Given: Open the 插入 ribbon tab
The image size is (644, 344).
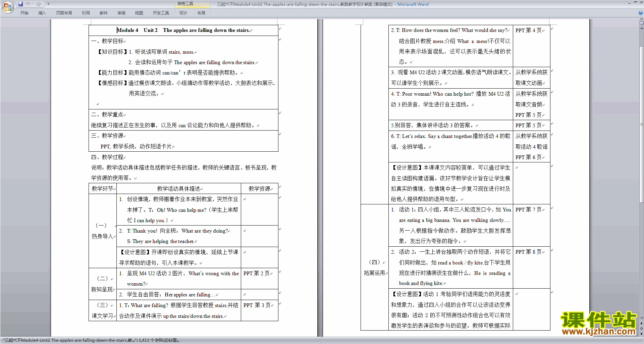Looking at the screenshot, I should 42,13.
